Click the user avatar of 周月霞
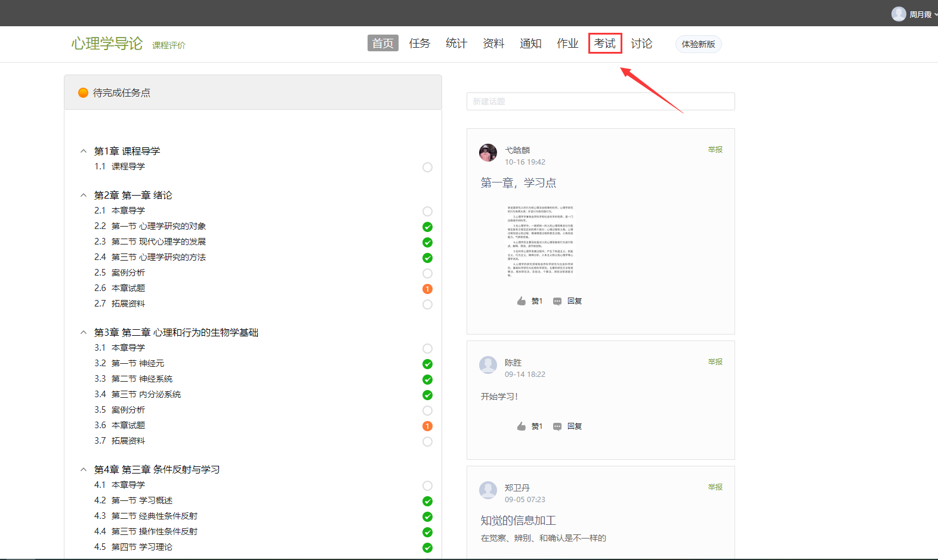Viewport: 938px width, 560px height. (899, 14)
